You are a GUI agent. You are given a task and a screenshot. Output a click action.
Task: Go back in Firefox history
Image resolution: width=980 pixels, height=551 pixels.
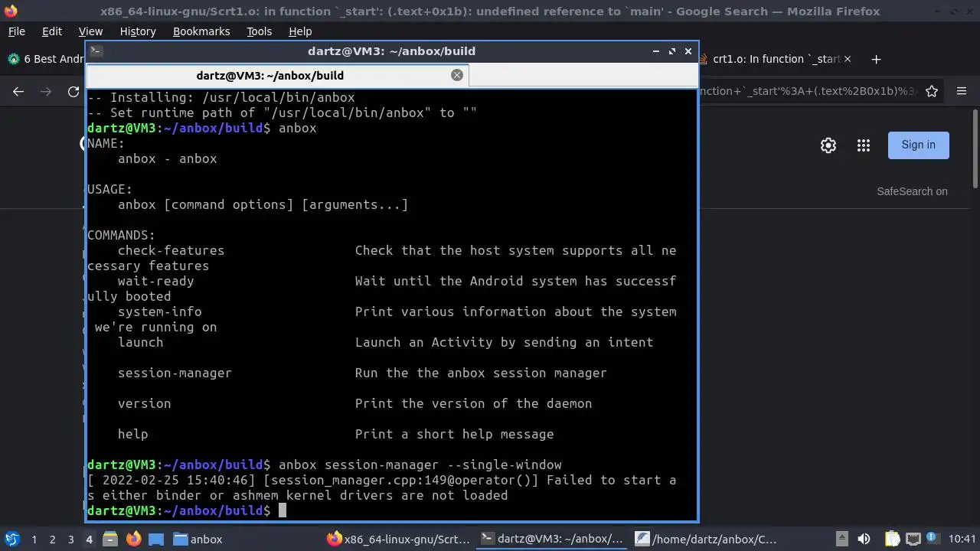(18, 91)
